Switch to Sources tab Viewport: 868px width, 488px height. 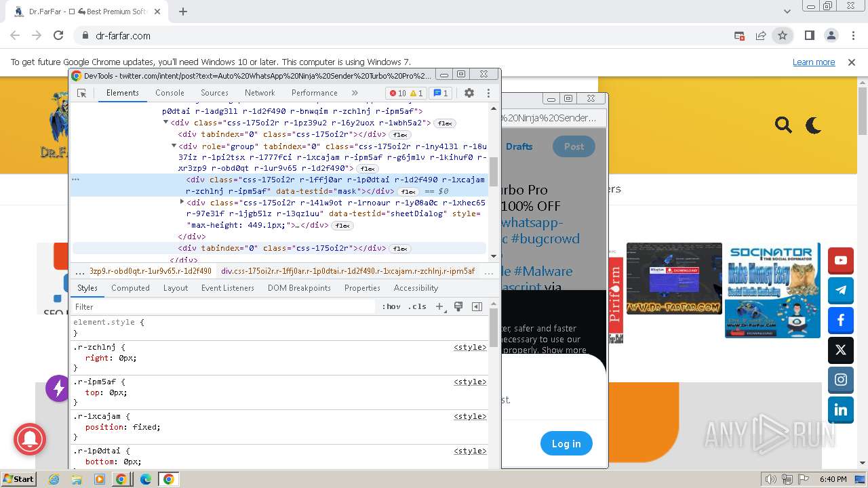click(214, 93)
